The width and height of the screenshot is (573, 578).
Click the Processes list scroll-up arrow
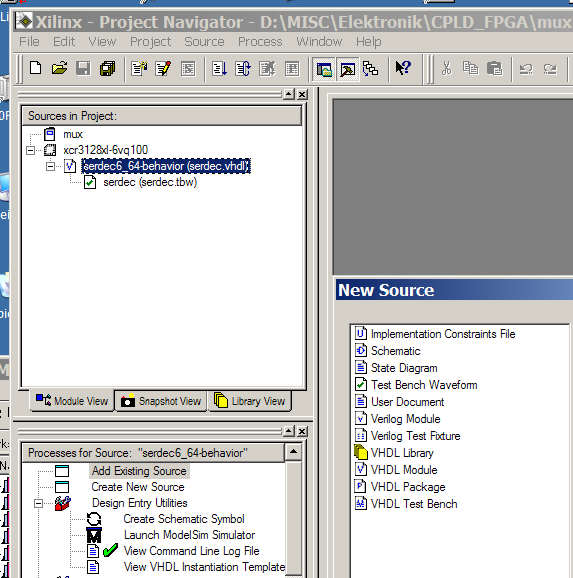click(294, 452)
